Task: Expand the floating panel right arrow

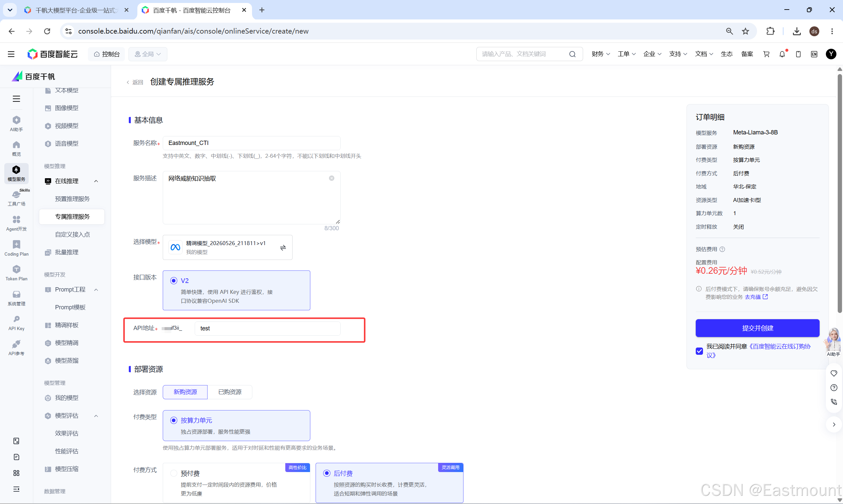Action: pos(834,425)
